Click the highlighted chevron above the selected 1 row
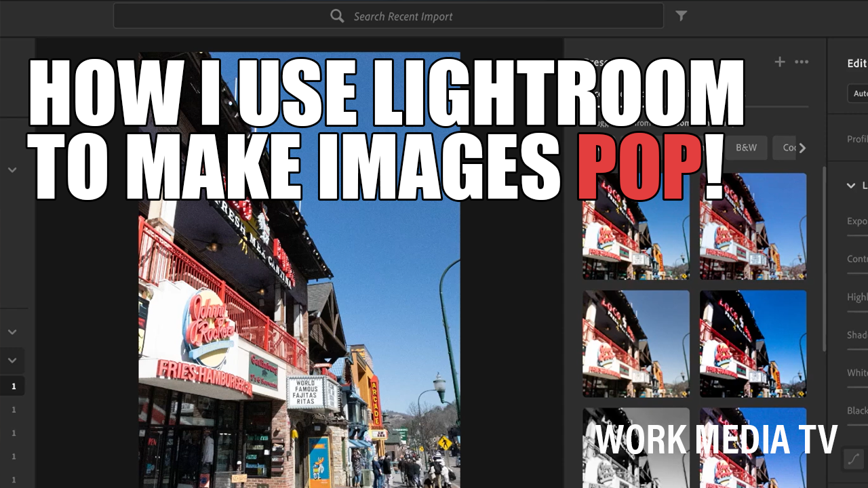868x488 pixels. [12, 361]
